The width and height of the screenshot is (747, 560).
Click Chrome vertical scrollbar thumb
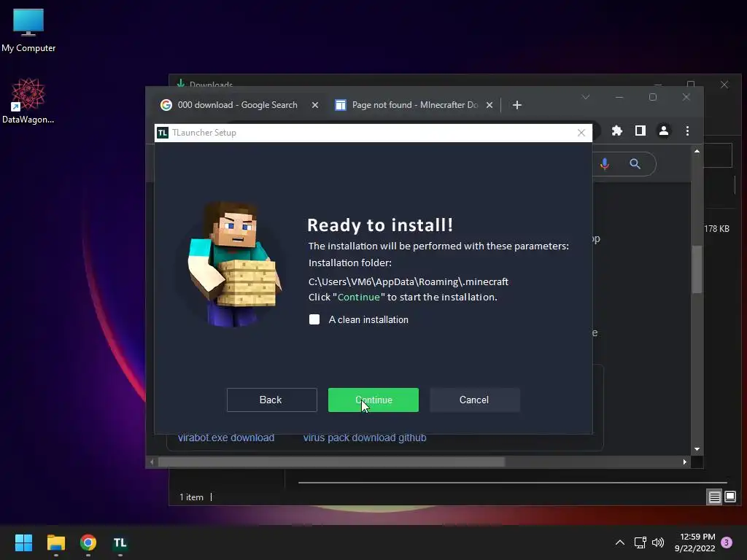697,269
